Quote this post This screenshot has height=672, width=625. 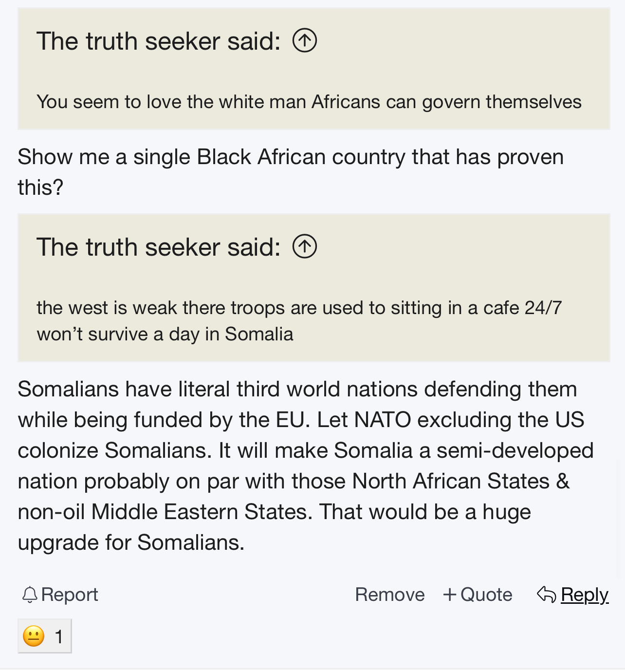[x=478, y=595]
